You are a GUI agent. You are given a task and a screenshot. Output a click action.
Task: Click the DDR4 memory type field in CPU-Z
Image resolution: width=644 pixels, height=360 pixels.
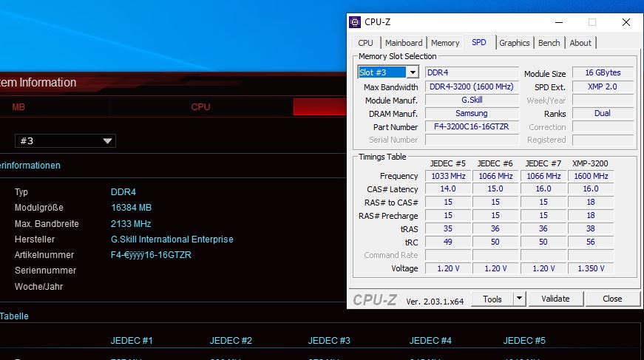(472, 72)
